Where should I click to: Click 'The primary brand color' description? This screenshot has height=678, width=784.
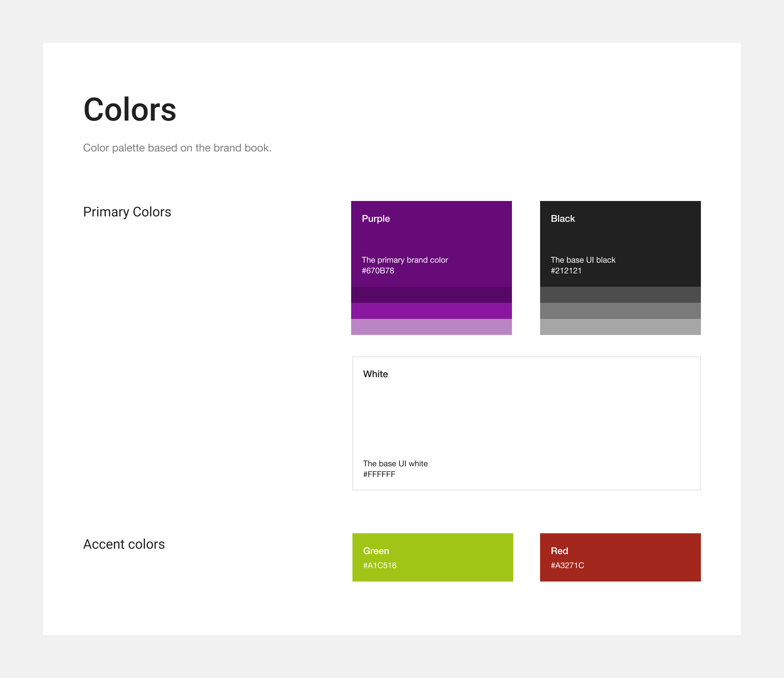(405, 260)
